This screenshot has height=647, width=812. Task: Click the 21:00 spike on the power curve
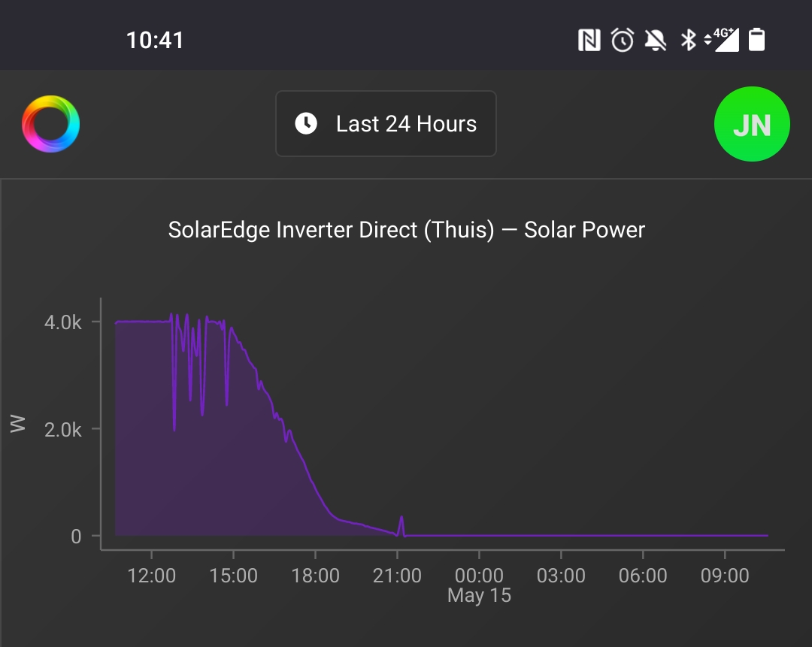point(401,525)
